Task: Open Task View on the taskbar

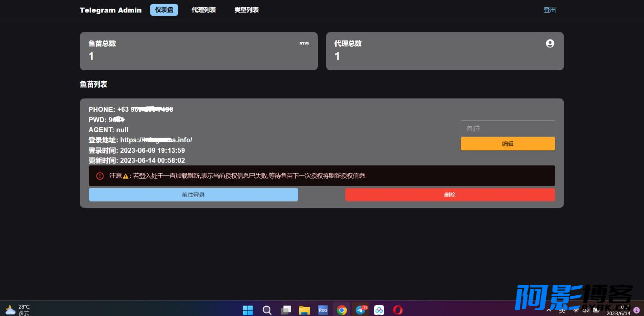Action: 286,310
